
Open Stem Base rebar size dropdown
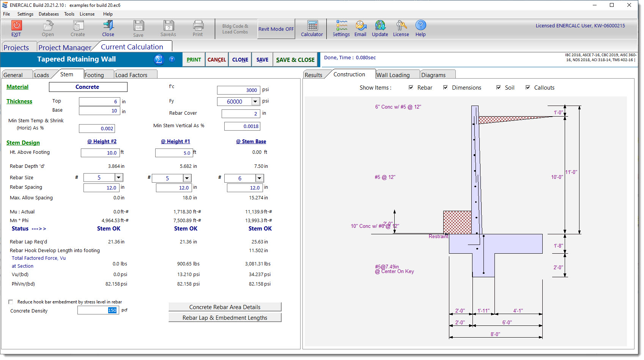click(x=260, y=178)
